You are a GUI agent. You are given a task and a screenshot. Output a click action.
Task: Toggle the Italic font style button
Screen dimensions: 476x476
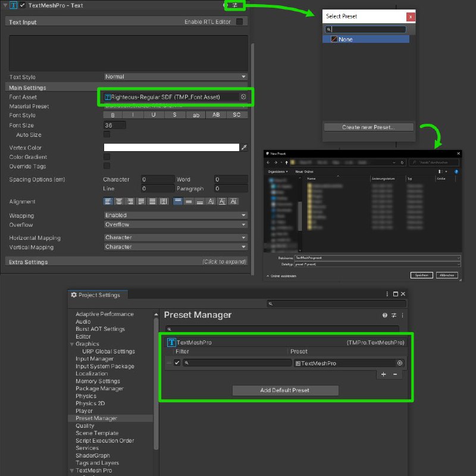coord(133,115)
